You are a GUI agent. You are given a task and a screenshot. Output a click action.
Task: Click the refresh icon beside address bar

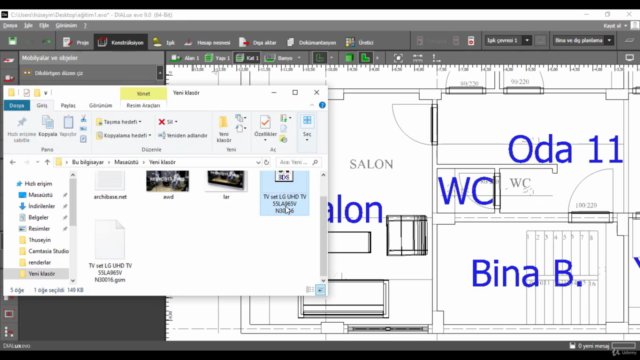pos(267,162)
